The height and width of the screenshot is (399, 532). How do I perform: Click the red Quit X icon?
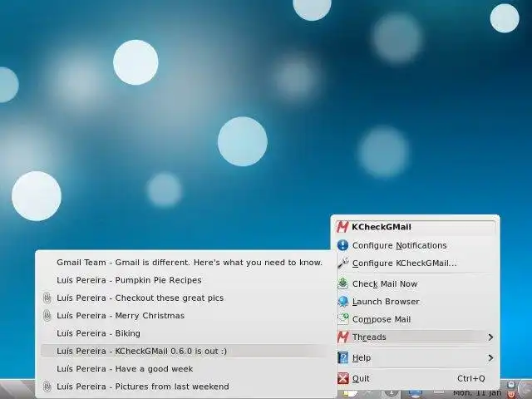(342, 378)
